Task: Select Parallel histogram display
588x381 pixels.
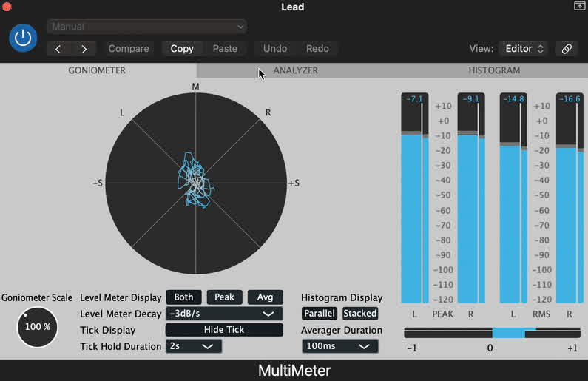Action: click(x=319, y=314)
